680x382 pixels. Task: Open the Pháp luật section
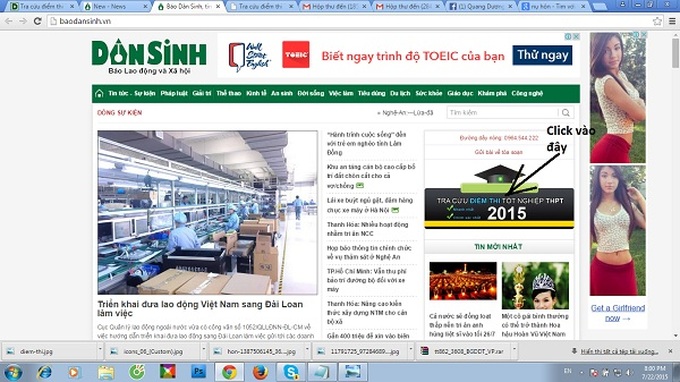[174, 93]
